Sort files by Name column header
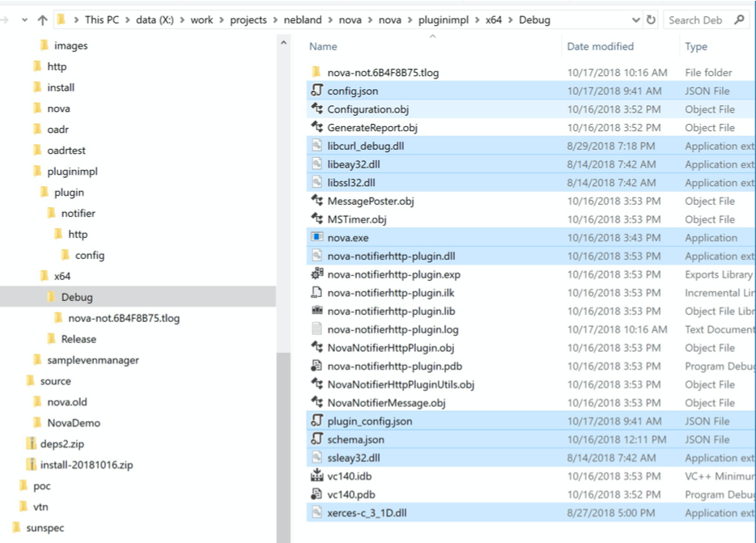Viewport: 756px width, 543px height. point(324,46)
